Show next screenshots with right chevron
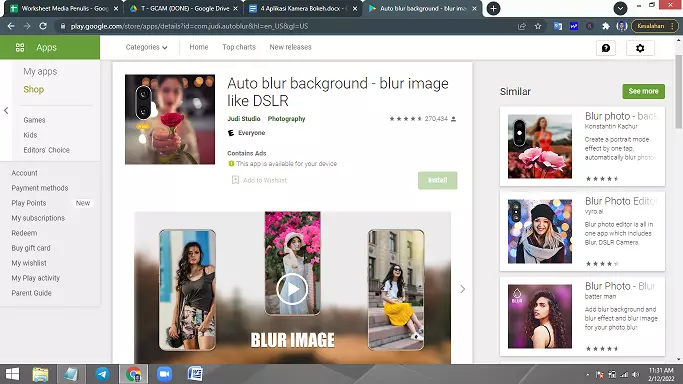Screen dimensions: 683x384 [463, 289]
